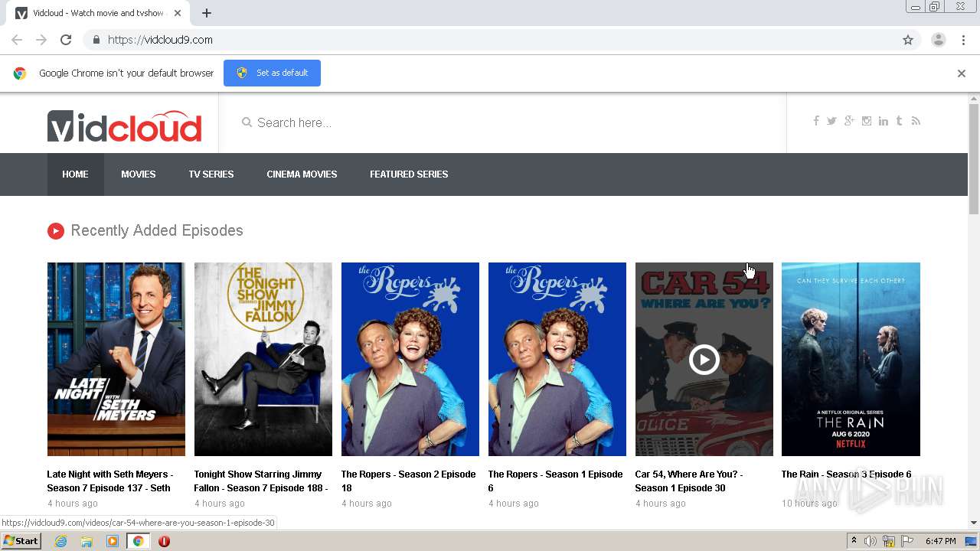Click scrollbar down arrow
980x551 pixels.
(974, 523)
